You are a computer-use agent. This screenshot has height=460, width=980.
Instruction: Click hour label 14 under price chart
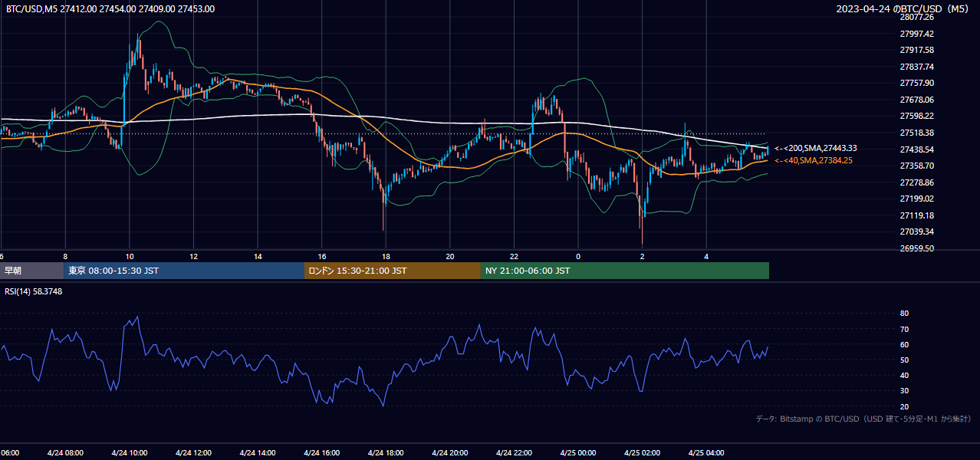tap(258, 256)
